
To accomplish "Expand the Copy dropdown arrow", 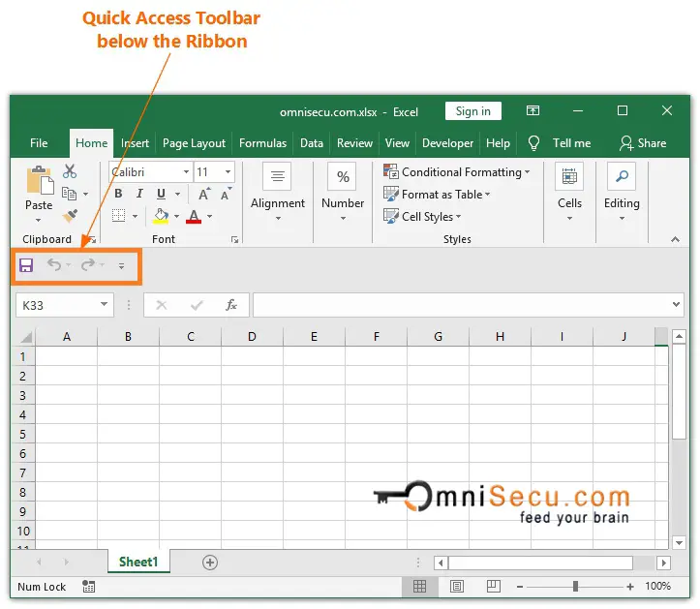I will pyautogui.click(x=86, y=195).
